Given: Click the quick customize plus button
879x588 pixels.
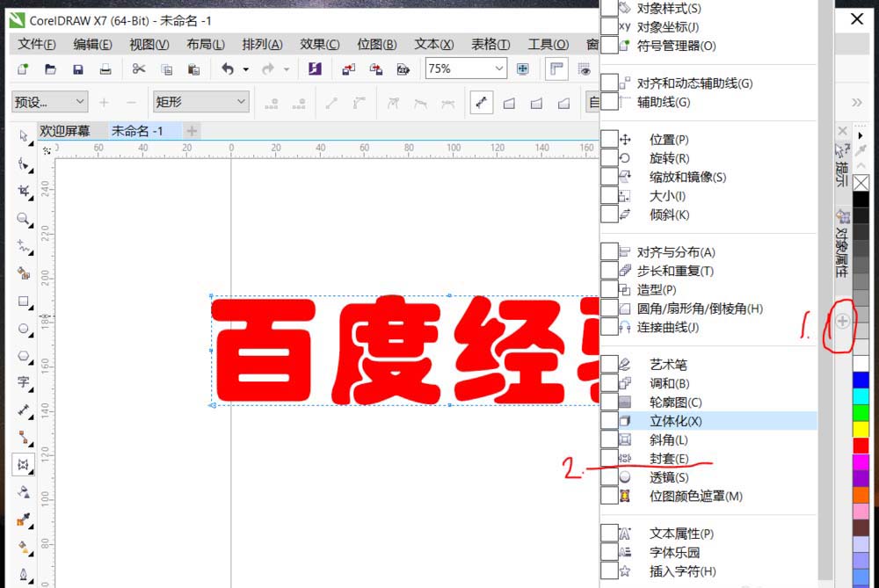Looking at the screenshot, I should coord(842,321).
